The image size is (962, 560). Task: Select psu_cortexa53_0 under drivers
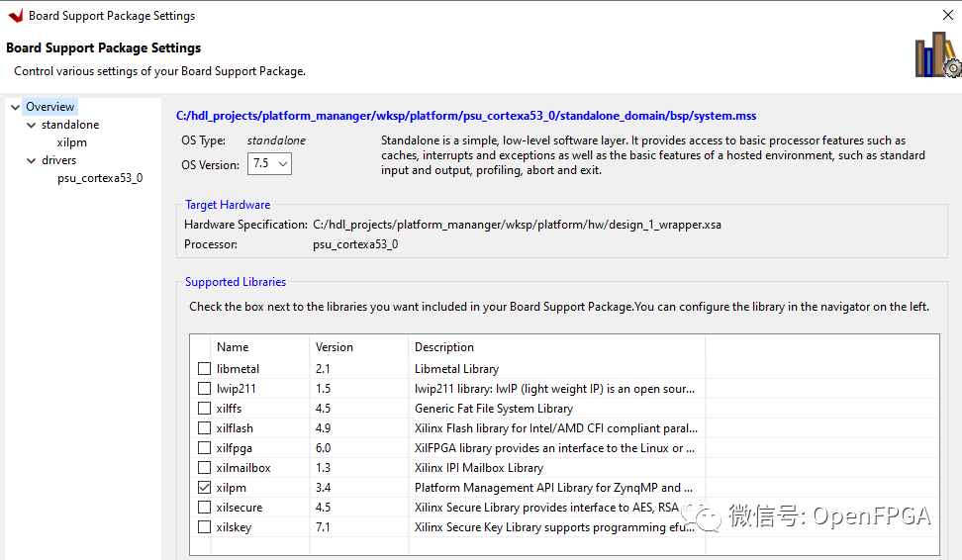click(x=99, y=178)
